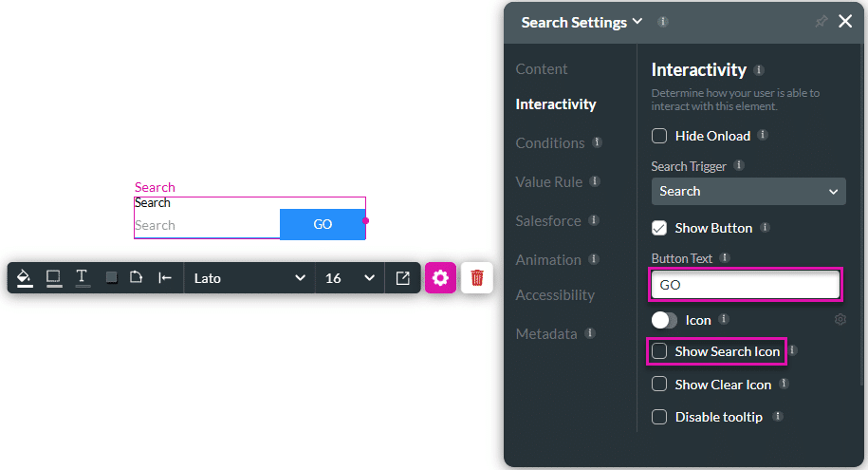Select the pink Search element label
The width and height of the screenshot is (868, 470).
155,187
